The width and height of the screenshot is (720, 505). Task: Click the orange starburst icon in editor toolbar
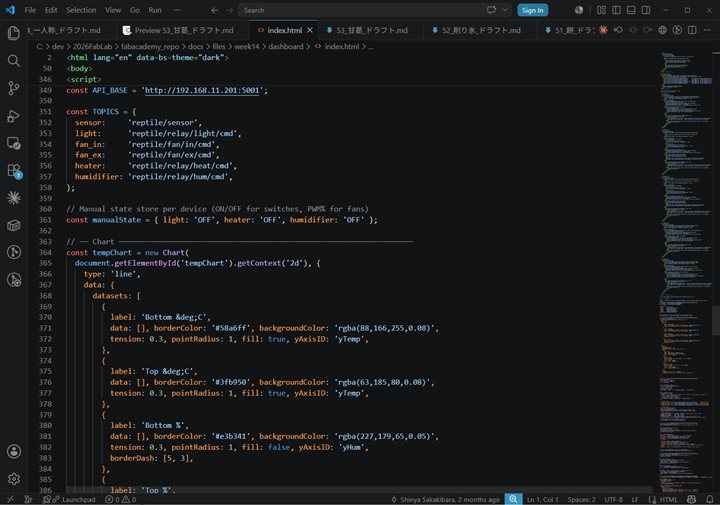603,30
